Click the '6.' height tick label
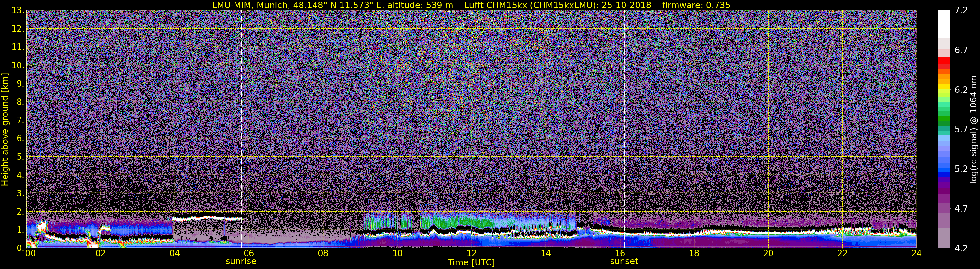 20,139
